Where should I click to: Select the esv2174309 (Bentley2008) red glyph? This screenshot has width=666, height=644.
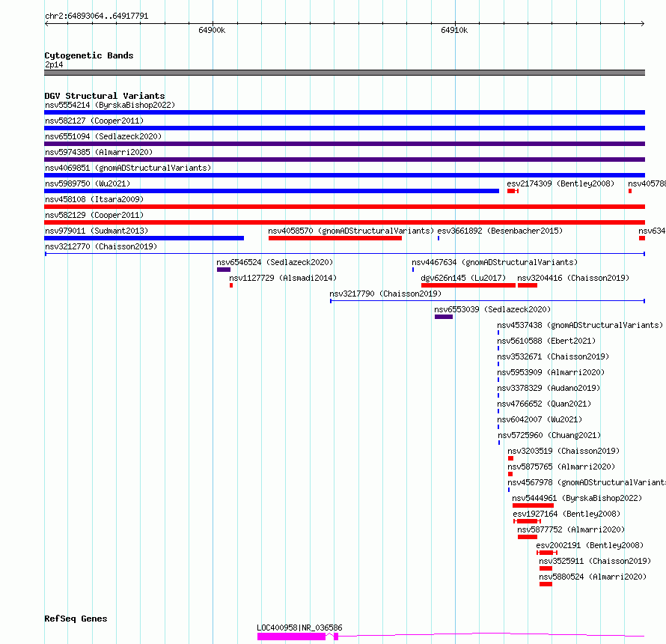[x=513, y=191]
